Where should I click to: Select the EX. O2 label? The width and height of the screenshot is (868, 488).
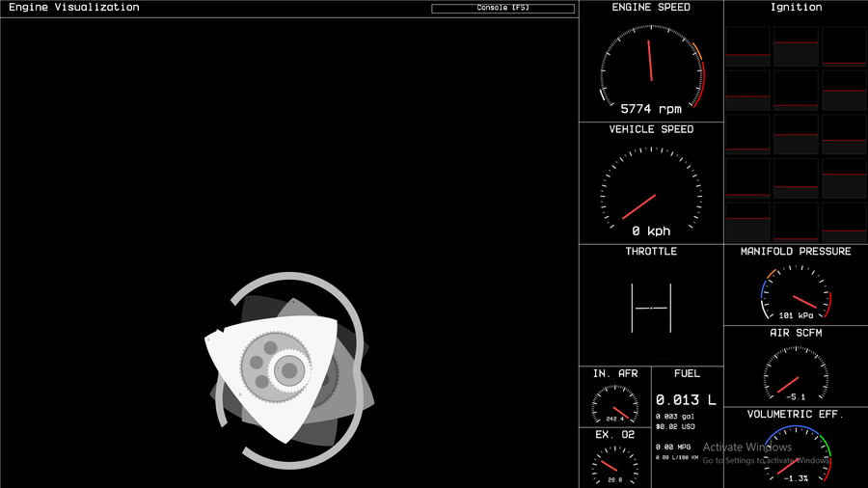click(615, 435)
